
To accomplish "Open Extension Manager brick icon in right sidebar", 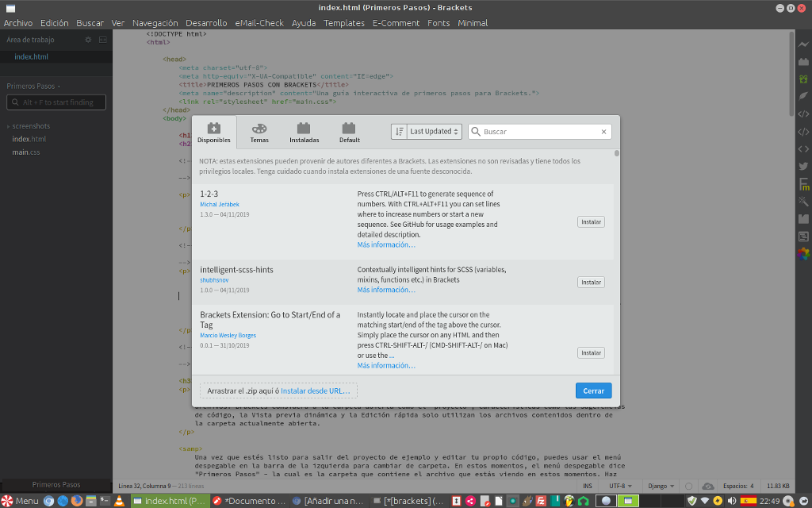I will point(803,62).
